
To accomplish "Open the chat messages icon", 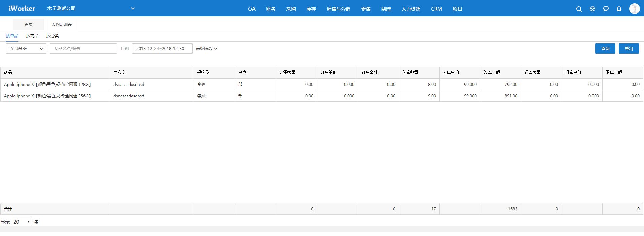I will (x=606, y=9).
